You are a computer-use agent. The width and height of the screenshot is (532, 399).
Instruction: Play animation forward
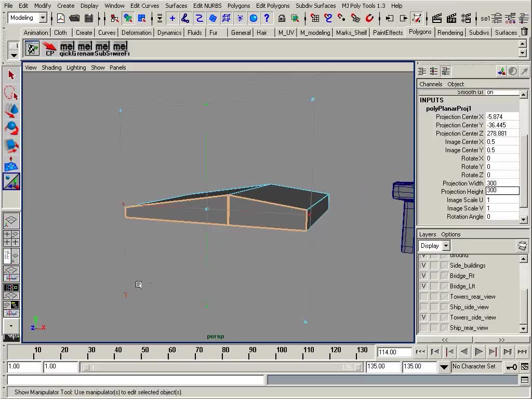[478, 352]
